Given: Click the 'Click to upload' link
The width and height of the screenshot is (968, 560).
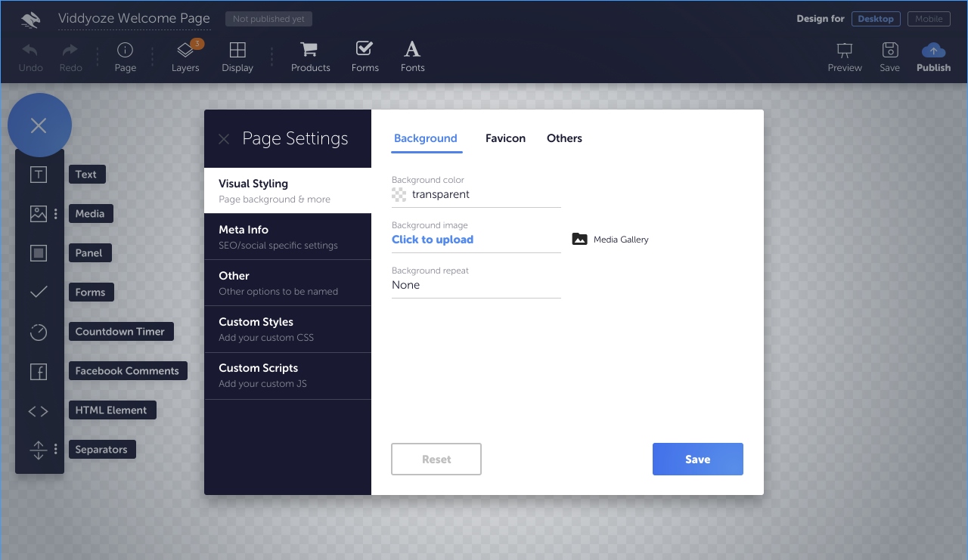Looking at the screenshot, I should (433, 240).
